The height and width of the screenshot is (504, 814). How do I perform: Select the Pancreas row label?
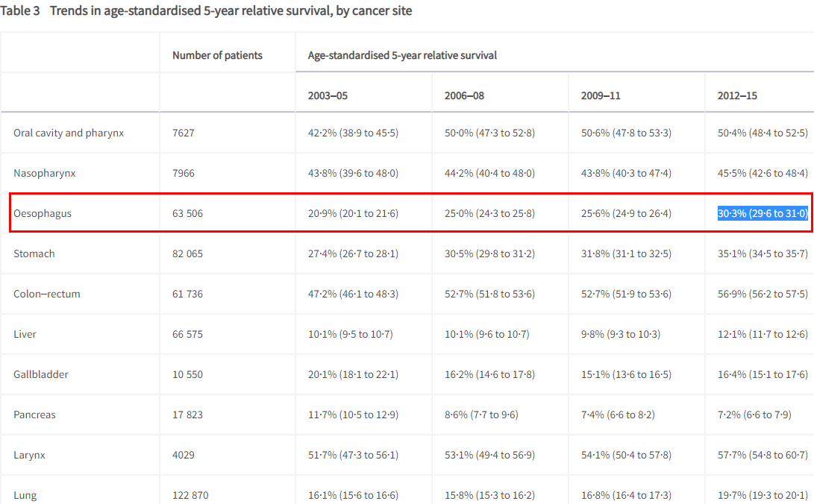coord(34,415)
